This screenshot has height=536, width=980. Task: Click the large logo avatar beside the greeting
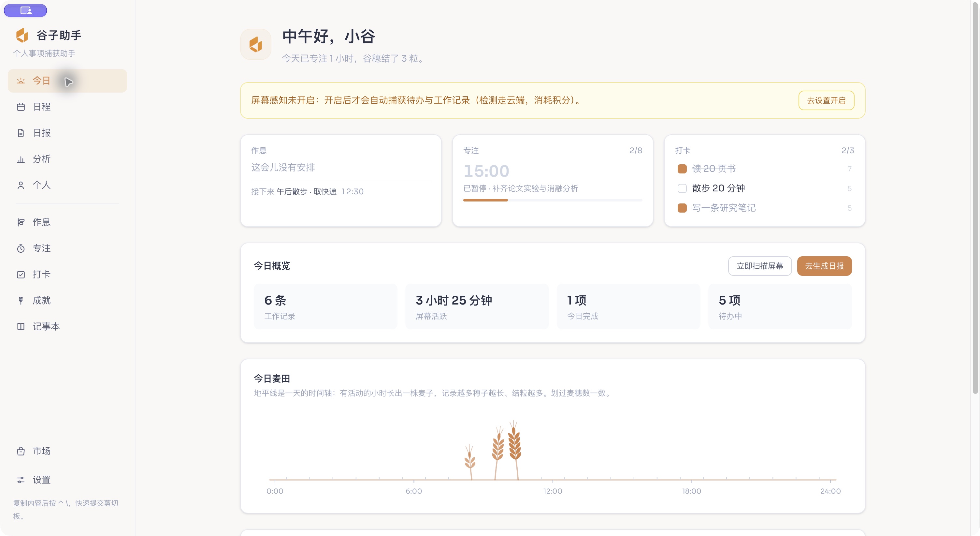tap(256, 44)
